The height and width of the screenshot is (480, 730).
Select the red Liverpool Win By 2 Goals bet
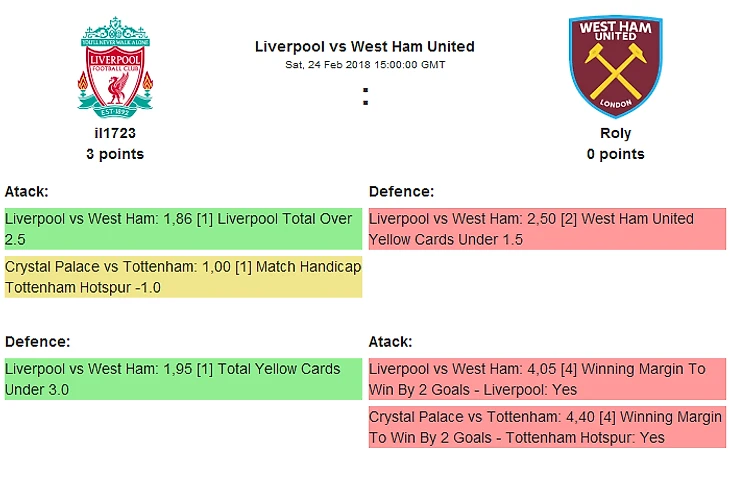(546, 379)
